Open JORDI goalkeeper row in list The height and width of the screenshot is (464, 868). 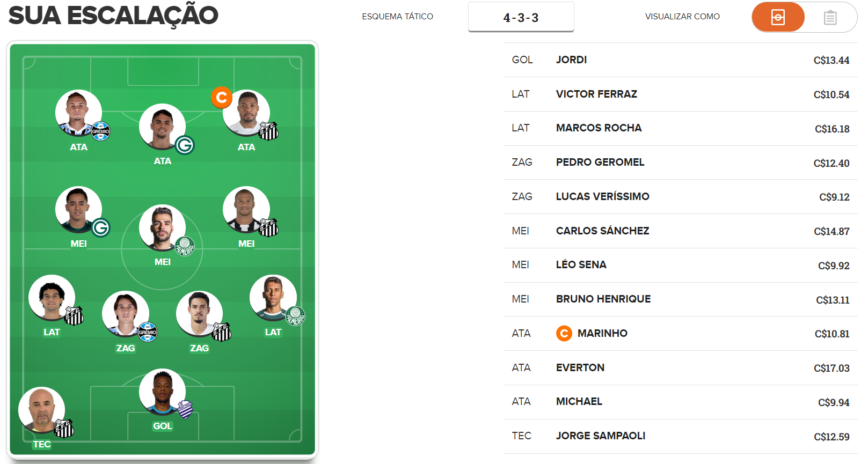680,60
